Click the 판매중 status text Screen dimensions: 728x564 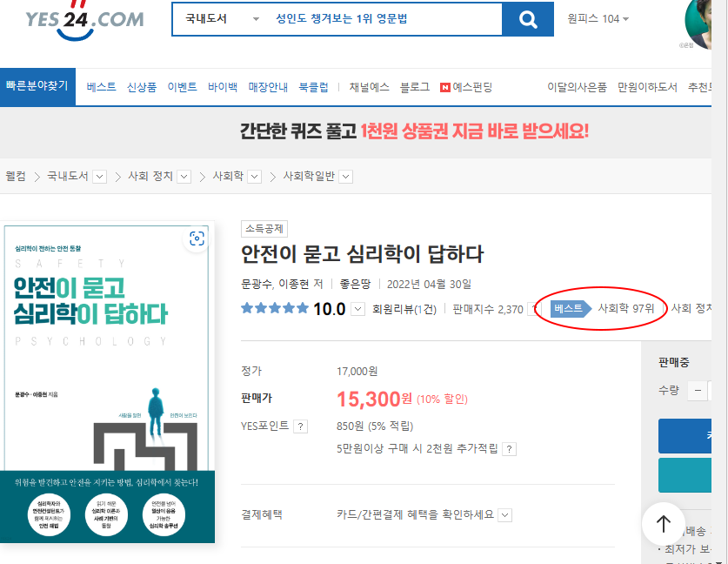674,362
